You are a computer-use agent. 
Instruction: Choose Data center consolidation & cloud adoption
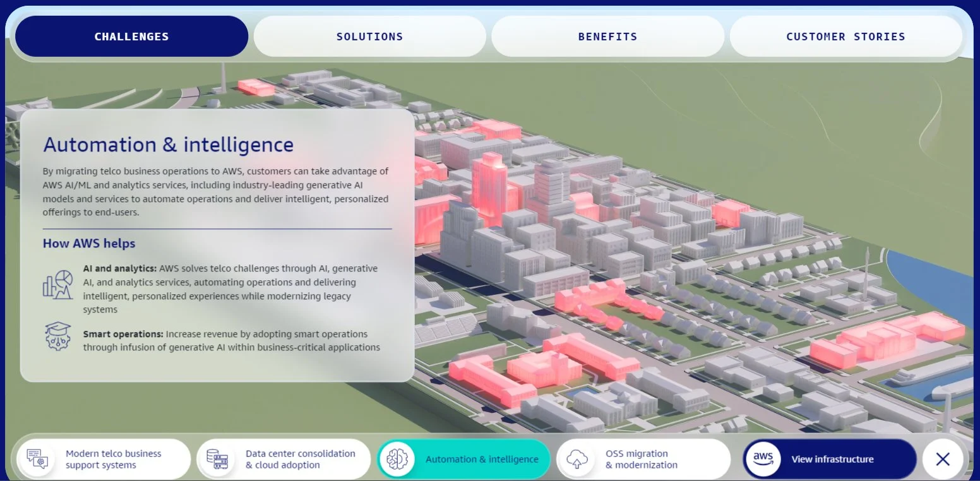(284, 459)
